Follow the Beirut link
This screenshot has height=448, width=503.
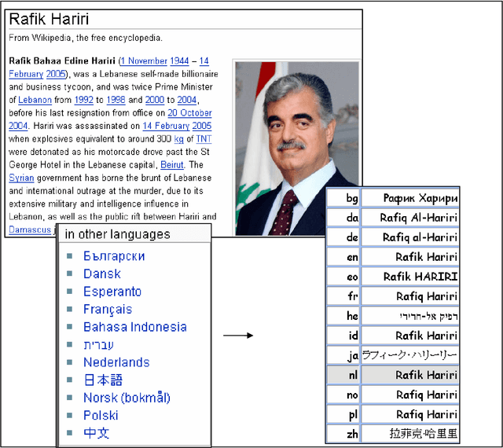(172, 165)
